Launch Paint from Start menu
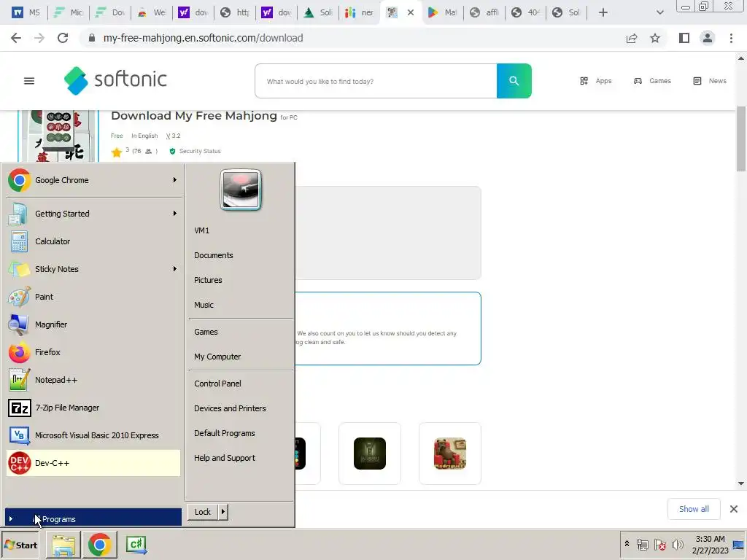 tap(93, 297)
